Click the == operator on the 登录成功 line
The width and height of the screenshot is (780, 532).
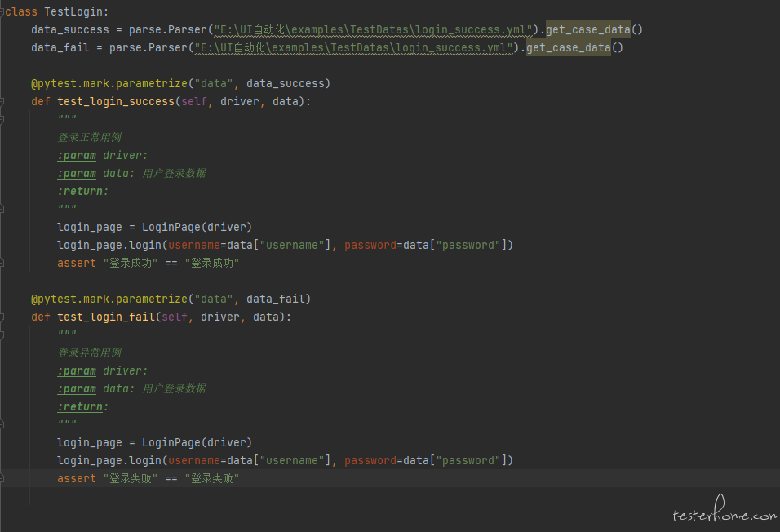[x=171, y=264]
